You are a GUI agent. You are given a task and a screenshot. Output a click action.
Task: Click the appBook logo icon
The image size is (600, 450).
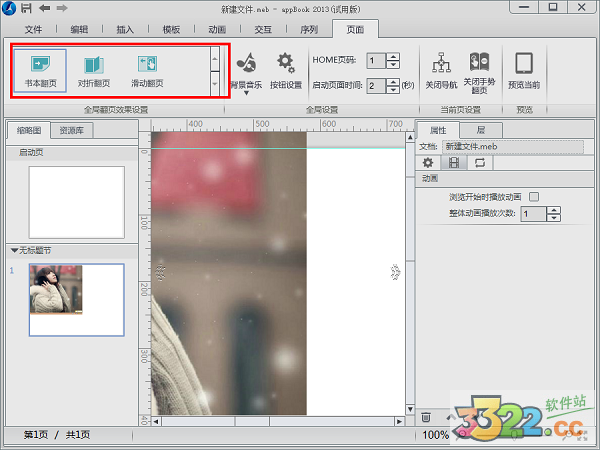(9, 8)
